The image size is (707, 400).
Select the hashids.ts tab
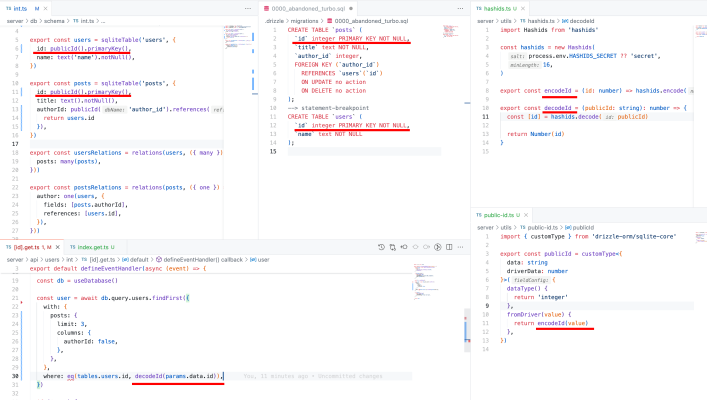coord(500,9)
